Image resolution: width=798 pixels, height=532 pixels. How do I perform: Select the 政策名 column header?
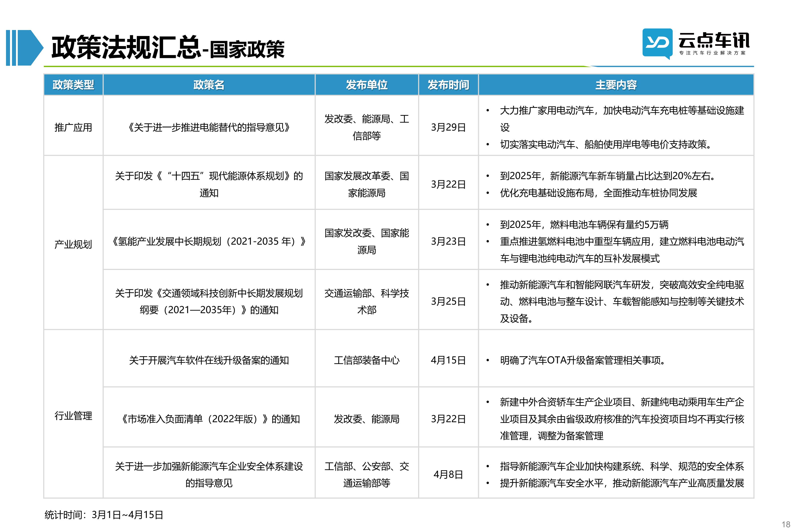pos(209,85)
